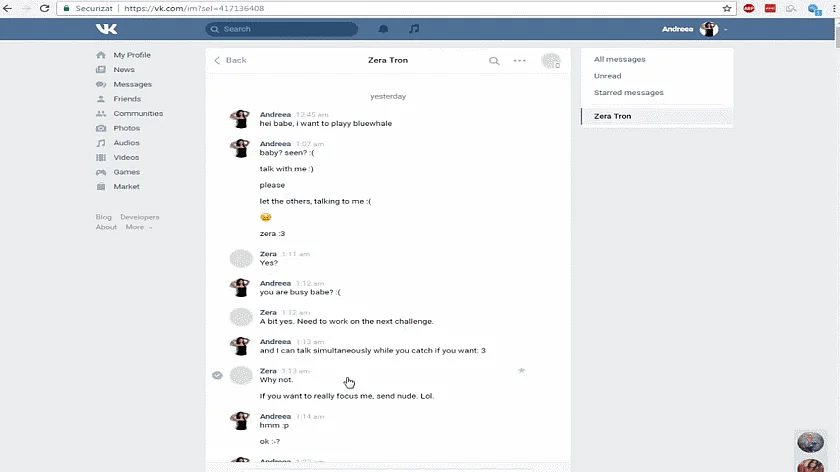Open Communities in sidebar

(138, 114)
